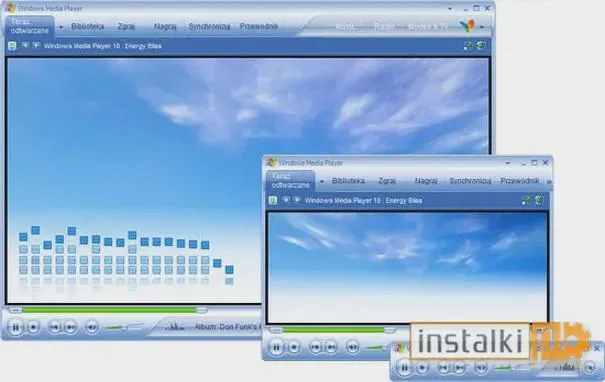Viewport: 605px width, 382px height.
Task: Click the MSN butterfly logo in large window
Action: coord(467,26)
